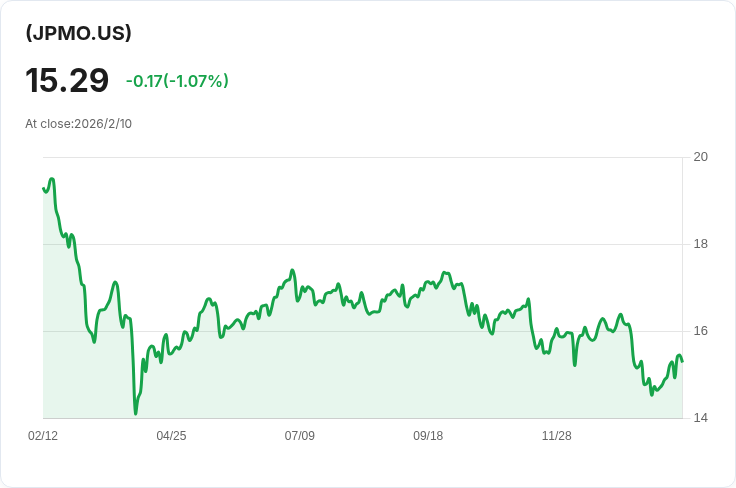The image size is (736, 488).
Task: Click the 15.29 current price value
Action: 67,81
